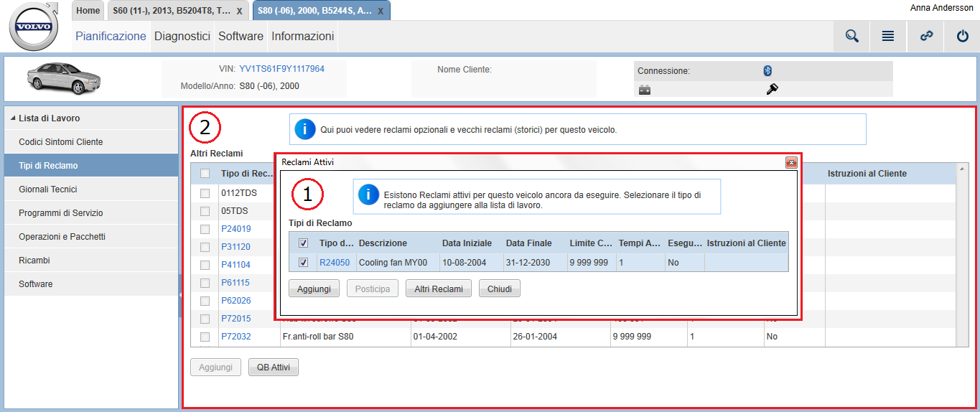Click the search magnifier icon
This screenshot has height=412, width=980.
[852, 36]
